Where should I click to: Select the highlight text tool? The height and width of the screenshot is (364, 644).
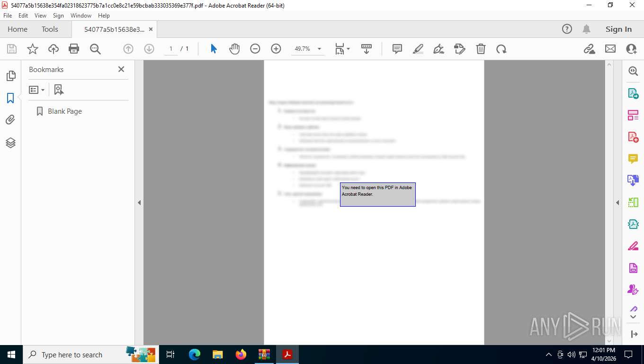[418, 49]
